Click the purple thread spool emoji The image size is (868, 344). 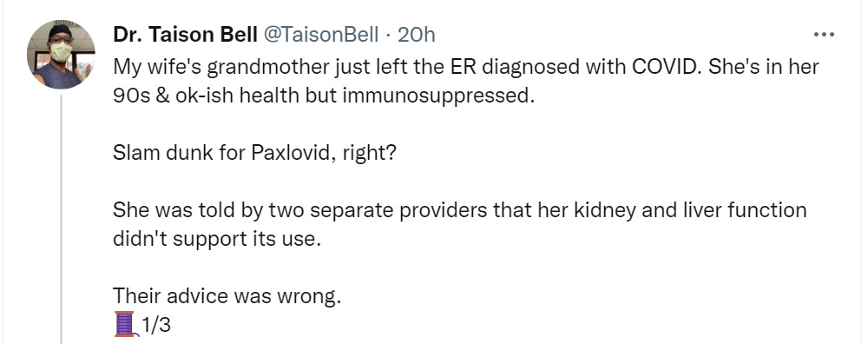click(x=124, y=324)
